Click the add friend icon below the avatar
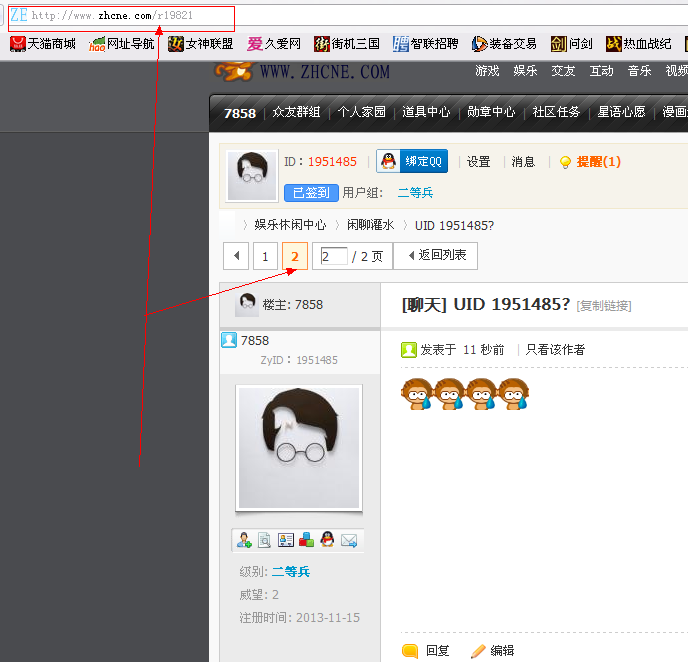This screenshot has width=688, height=662. pos(244,540)
